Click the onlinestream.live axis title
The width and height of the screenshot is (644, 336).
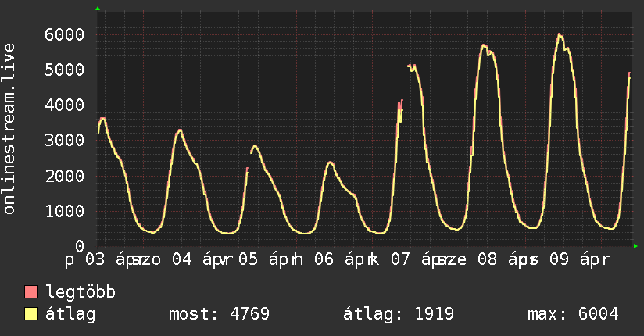(x=9, y=129)
